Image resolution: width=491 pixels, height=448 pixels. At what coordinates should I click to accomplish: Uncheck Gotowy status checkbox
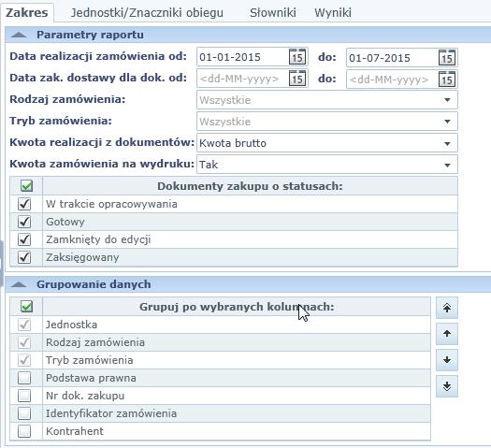coord(24,222)
